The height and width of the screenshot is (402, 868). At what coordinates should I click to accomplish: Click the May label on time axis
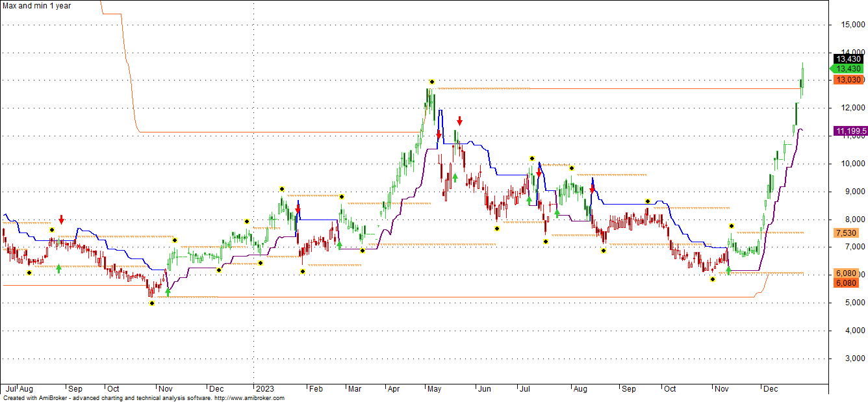(435, 389)
